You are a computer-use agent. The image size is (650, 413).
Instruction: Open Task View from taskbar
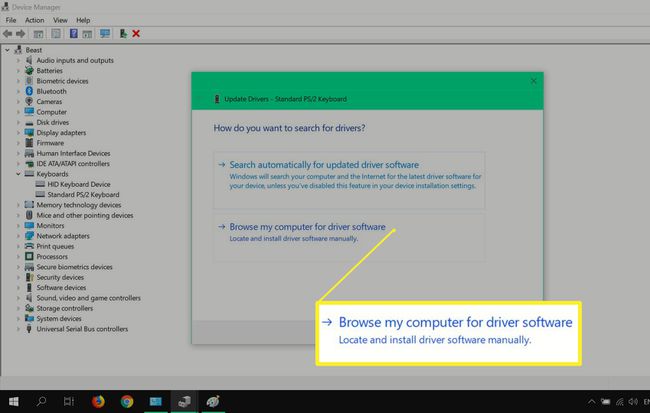[69, 401]
